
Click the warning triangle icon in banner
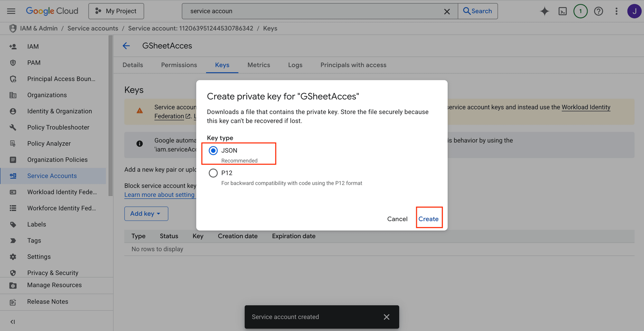140,111
